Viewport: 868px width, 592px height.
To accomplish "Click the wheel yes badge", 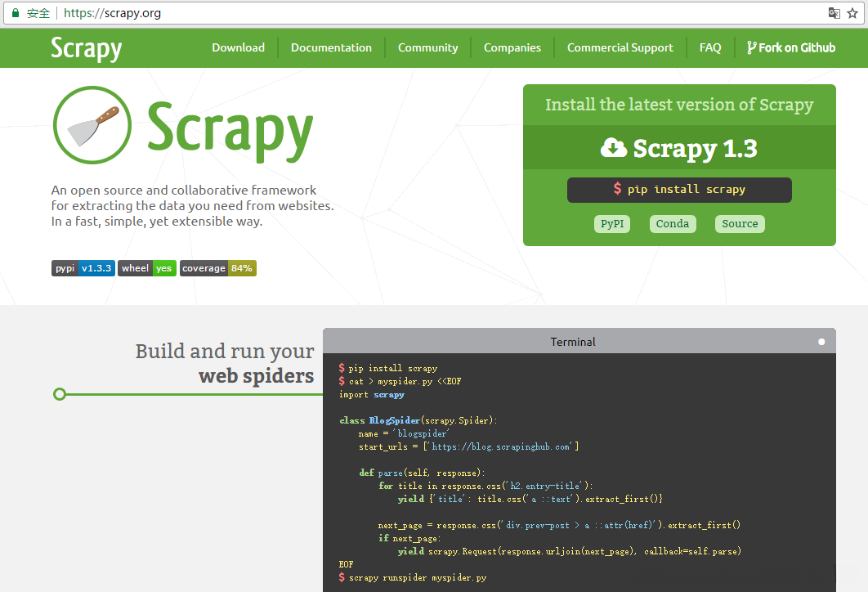I will click(146, 268).
